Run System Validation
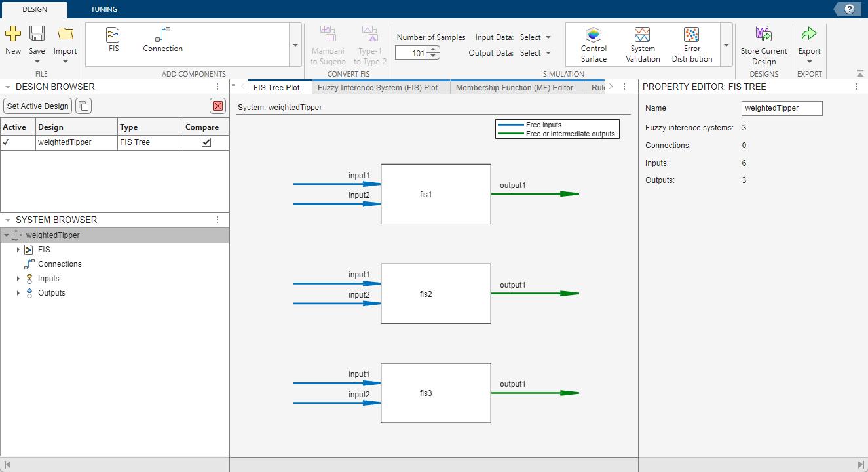Image resolution: width=868 pixels, height=472 pixels. (x=642, y=43)
